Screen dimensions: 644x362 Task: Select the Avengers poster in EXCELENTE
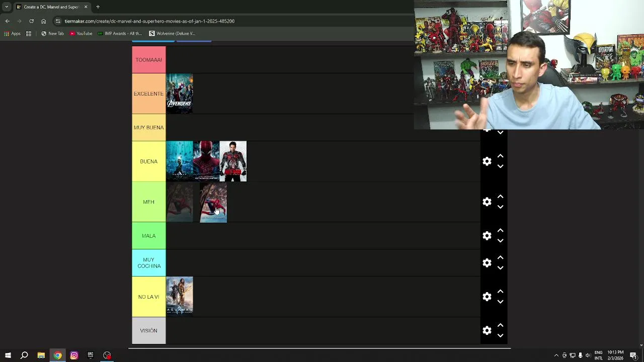(x=180, y=94)
